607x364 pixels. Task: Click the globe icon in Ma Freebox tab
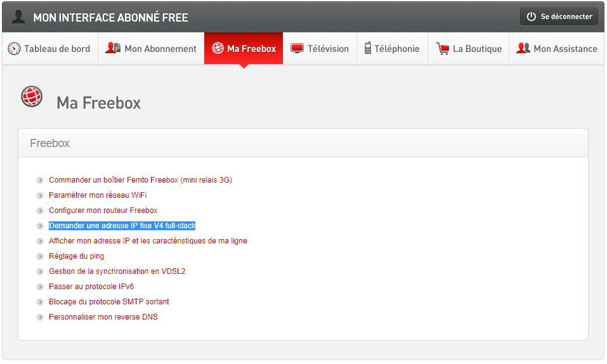(x=218, y=48)
